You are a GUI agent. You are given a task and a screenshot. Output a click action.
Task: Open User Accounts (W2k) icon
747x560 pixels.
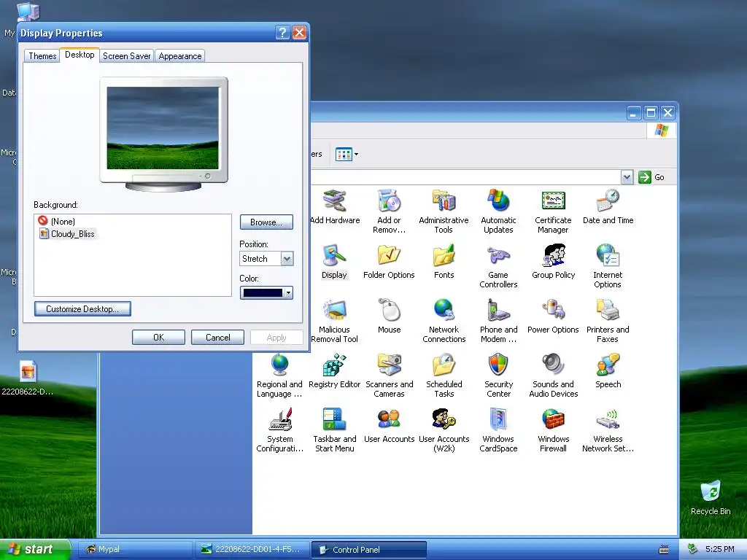point(444,421)
